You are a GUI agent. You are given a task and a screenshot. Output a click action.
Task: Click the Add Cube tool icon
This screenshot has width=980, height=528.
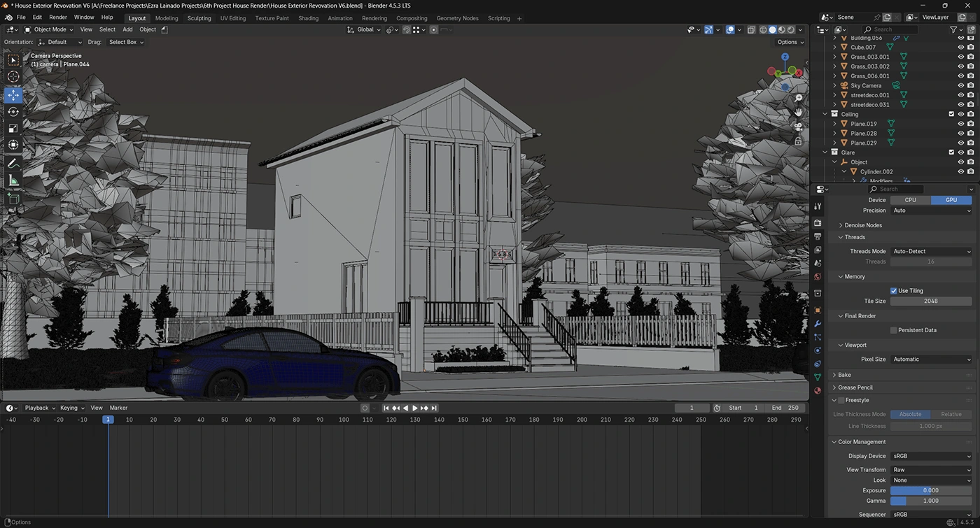click(x=13, y=199)
